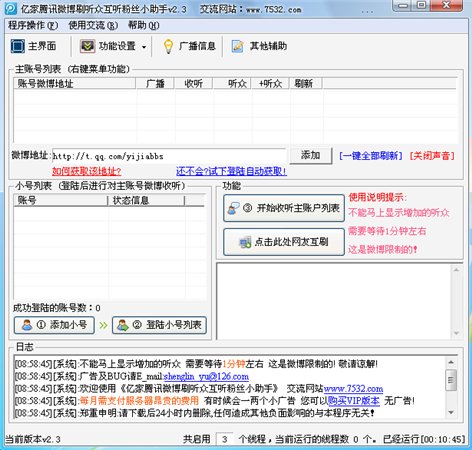Open the 程序操作(F) menu

33,25
